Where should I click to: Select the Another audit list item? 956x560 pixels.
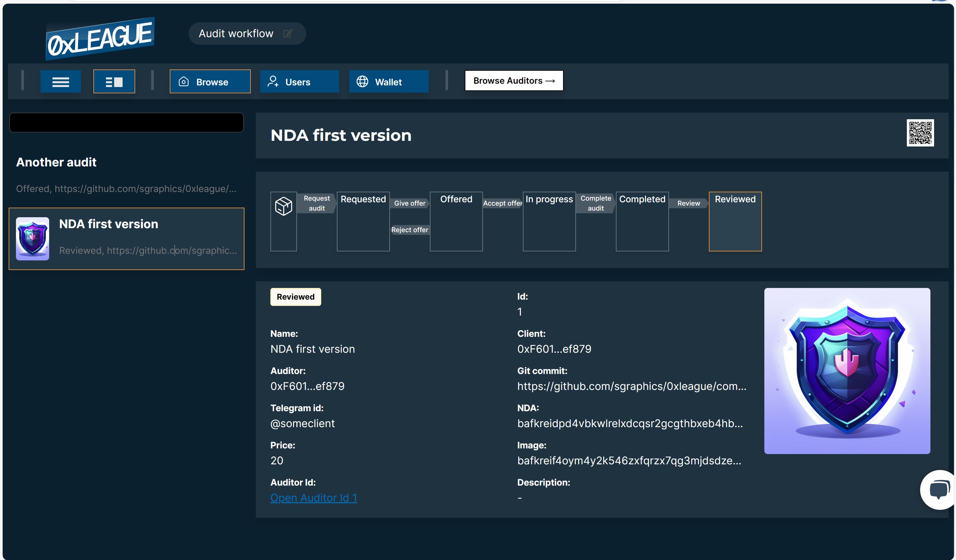pos(126,175)
